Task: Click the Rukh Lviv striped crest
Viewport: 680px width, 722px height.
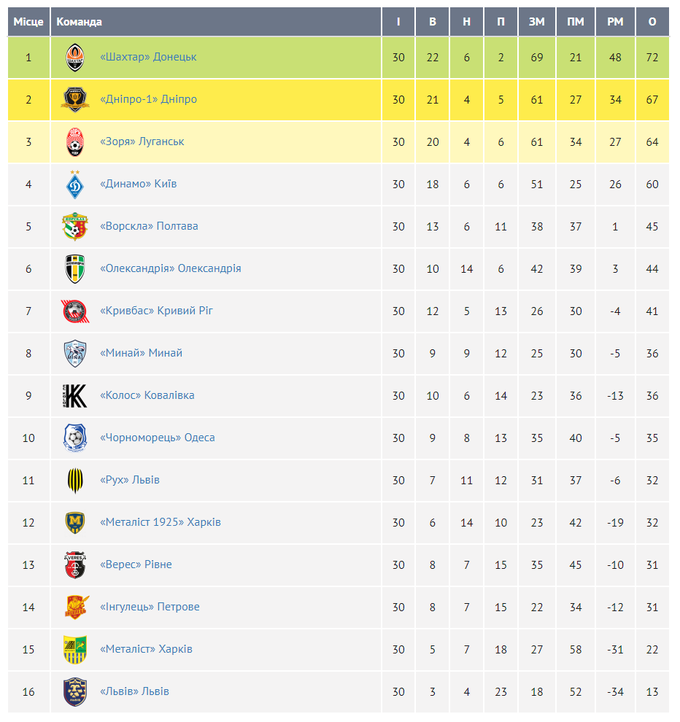Action: 75,480
